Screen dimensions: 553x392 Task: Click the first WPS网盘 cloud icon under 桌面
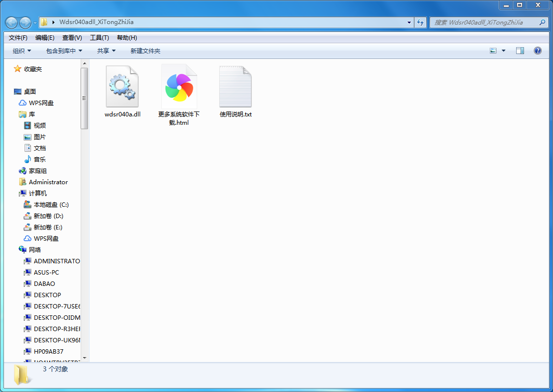coord(23,103)
